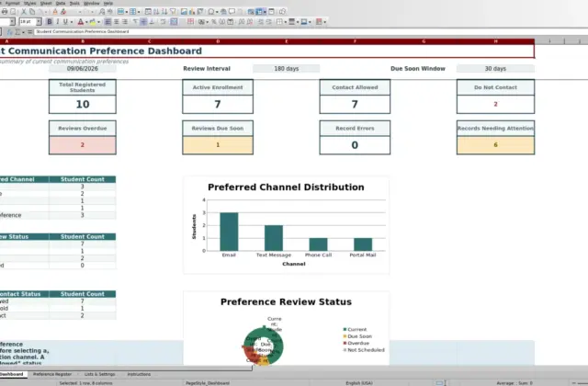Toggle Wrap Text

pos(164,22)
